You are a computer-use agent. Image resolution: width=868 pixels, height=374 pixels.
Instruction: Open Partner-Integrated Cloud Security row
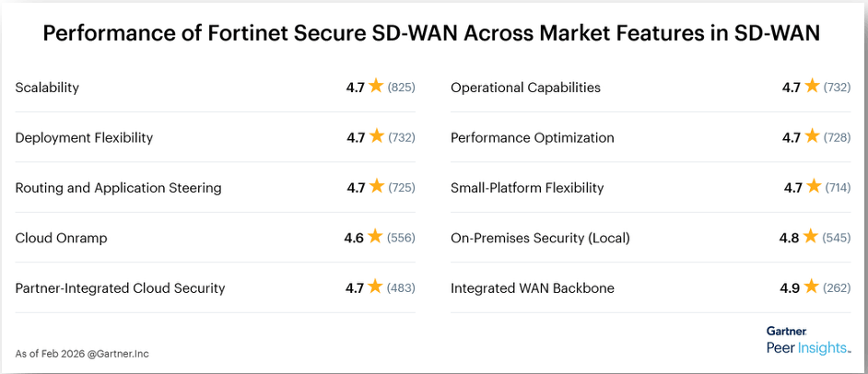tap(120, 288)
